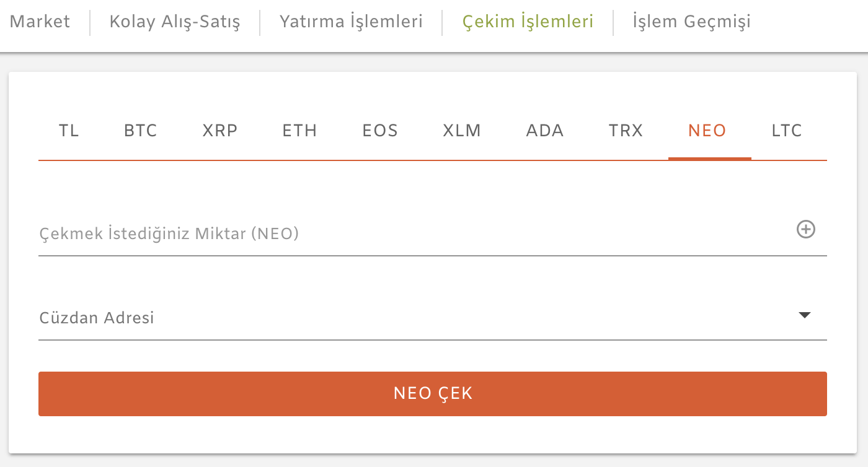Click the NEO ÇEK withdraw button
Image resolution: width=868 pixels, height=467 pixels.
(433, 394)
